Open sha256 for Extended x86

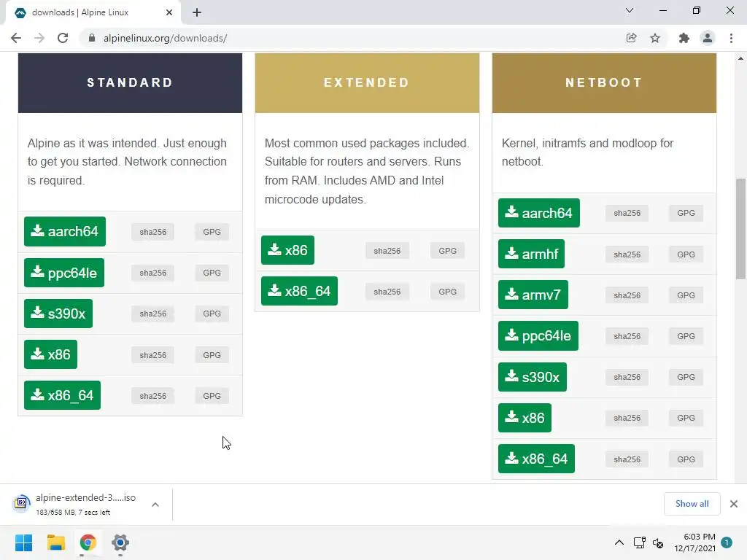(x=387, y=251)
